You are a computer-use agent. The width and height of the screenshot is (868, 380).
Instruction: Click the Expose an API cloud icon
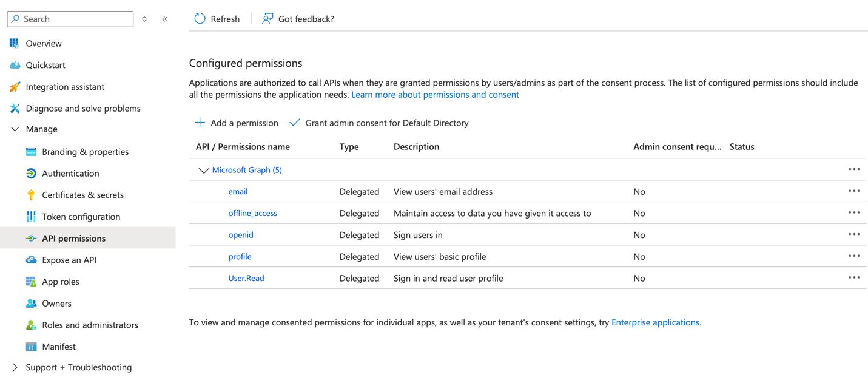point(31,260)
